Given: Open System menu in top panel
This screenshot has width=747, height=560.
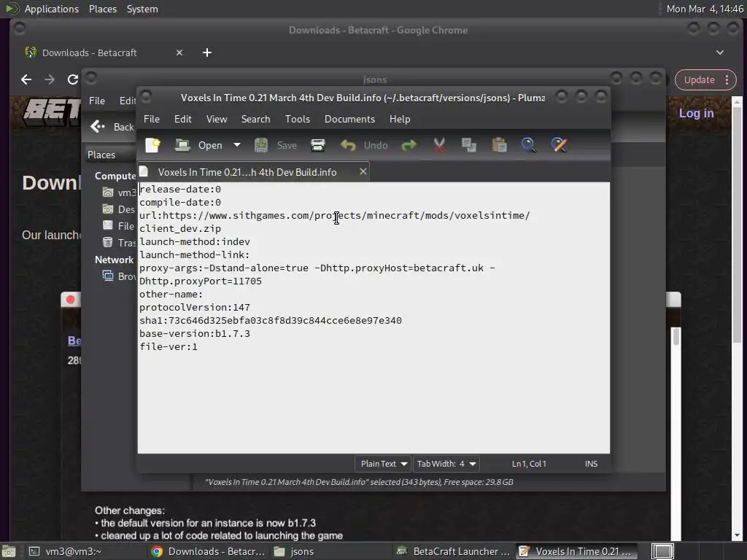Looking at the screenshot, I should pyautogui.click(x=142, y=9).
